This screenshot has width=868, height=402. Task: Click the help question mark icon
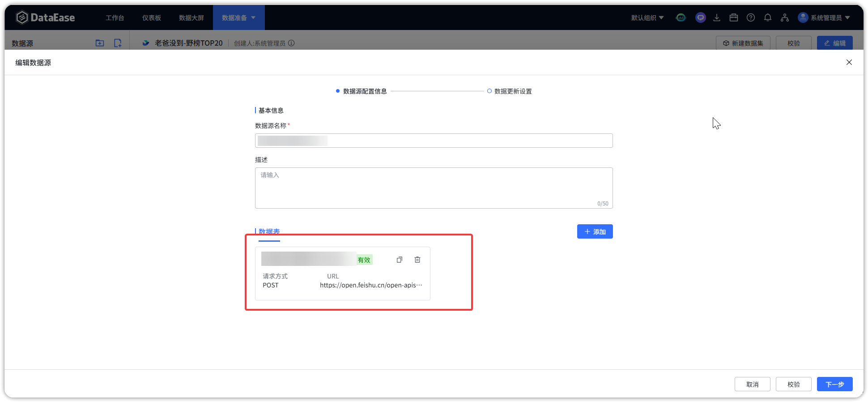[x=751, y=17]
